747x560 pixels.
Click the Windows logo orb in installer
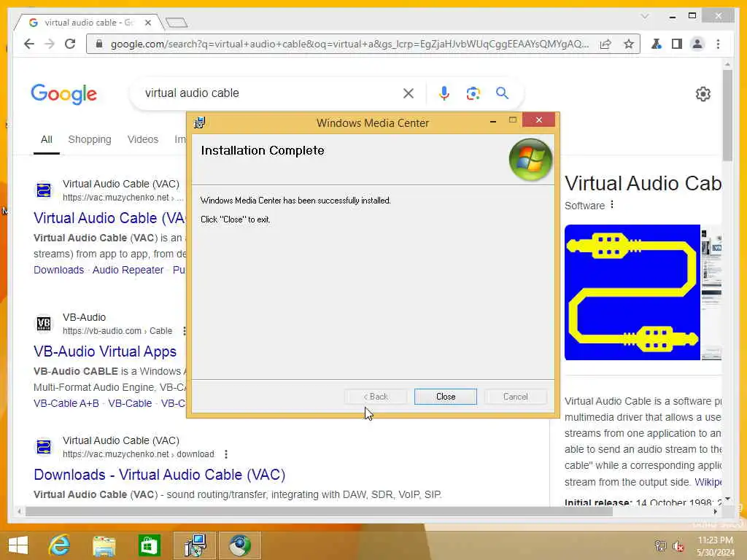530,160
